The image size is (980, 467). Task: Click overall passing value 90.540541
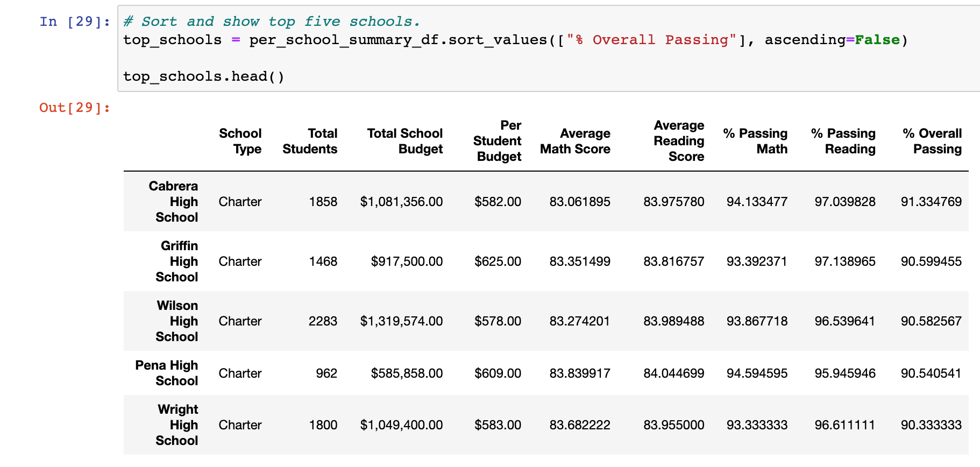click(931, 373)
